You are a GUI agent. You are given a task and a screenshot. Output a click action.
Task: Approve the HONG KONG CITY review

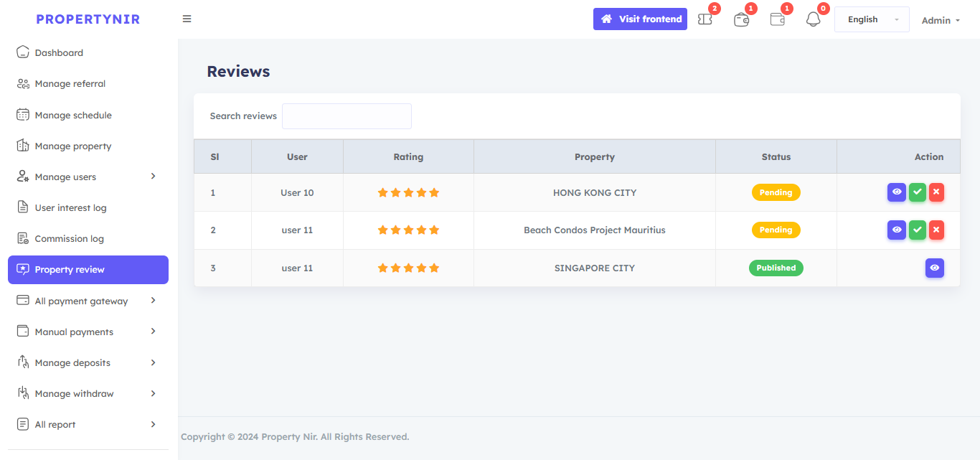[x=917, y=192]
